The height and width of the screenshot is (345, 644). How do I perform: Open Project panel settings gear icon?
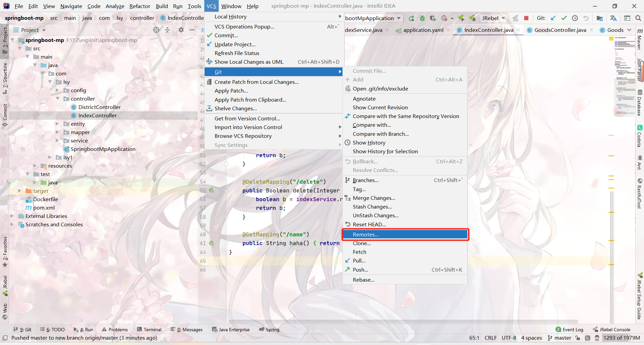[181, 30]
